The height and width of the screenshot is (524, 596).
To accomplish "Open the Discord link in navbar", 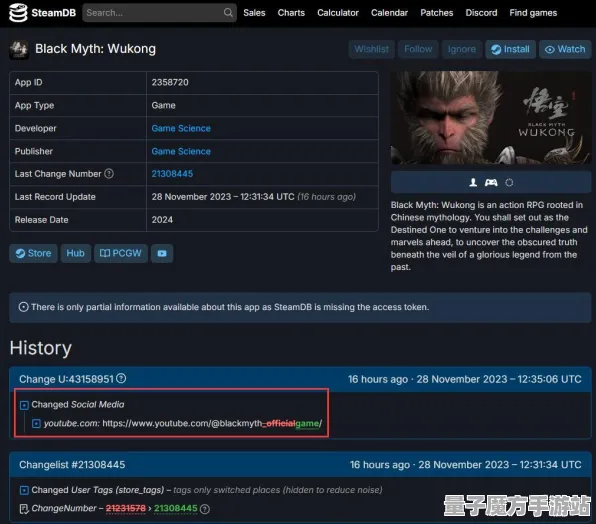I will (x=481, y=13).
